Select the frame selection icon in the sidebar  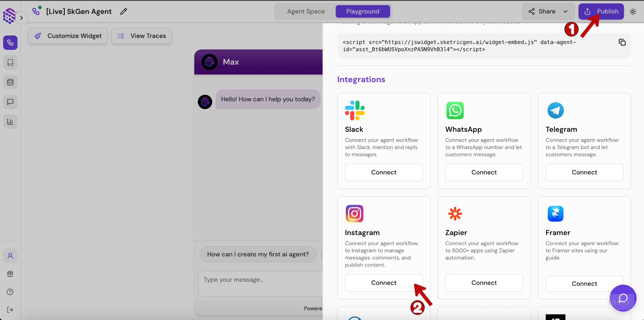click(10, 62)
